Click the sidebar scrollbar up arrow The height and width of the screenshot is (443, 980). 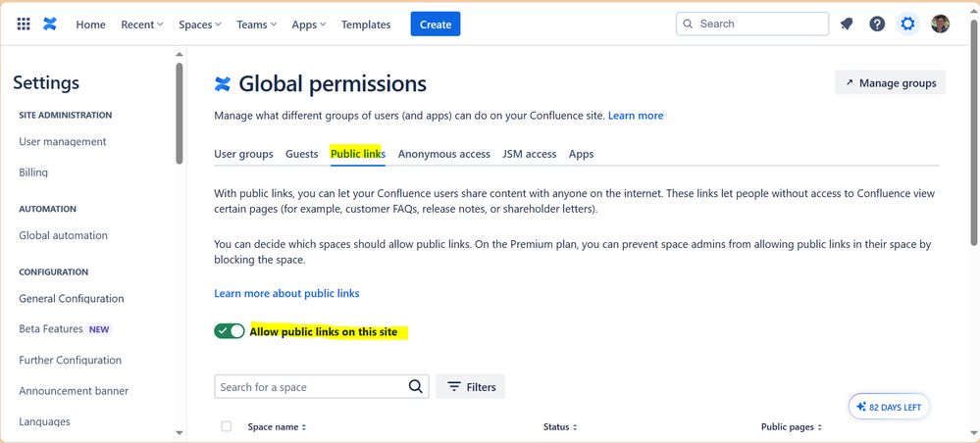pyautogui.click(x=180, y=54)
